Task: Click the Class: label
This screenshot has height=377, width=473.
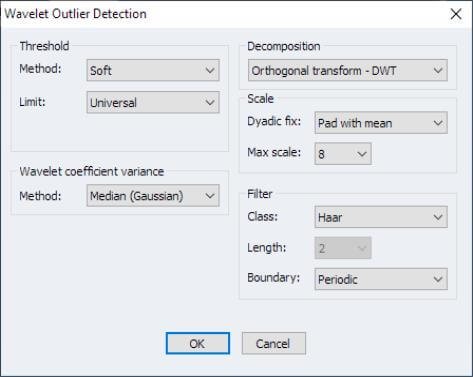Action: point(262,217)
